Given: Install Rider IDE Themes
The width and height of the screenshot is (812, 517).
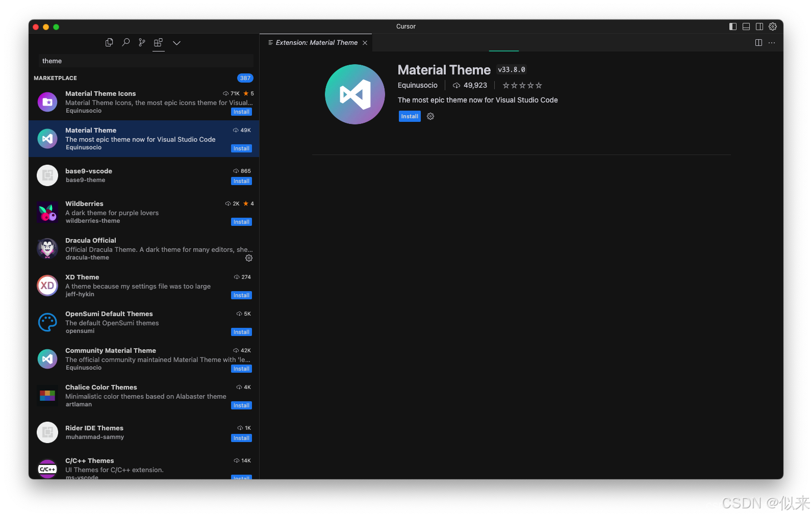Looking at the screenshot, I should click(x=241, y=438).
